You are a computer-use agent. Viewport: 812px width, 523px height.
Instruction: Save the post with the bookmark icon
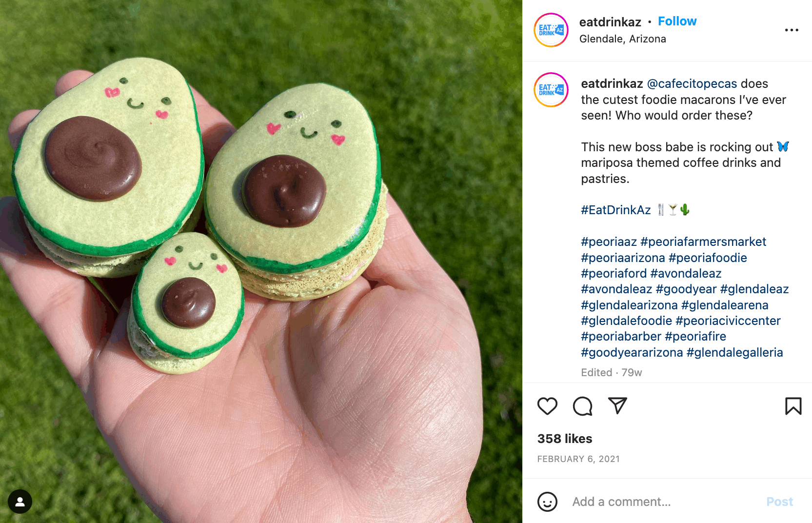coord(793,406)
